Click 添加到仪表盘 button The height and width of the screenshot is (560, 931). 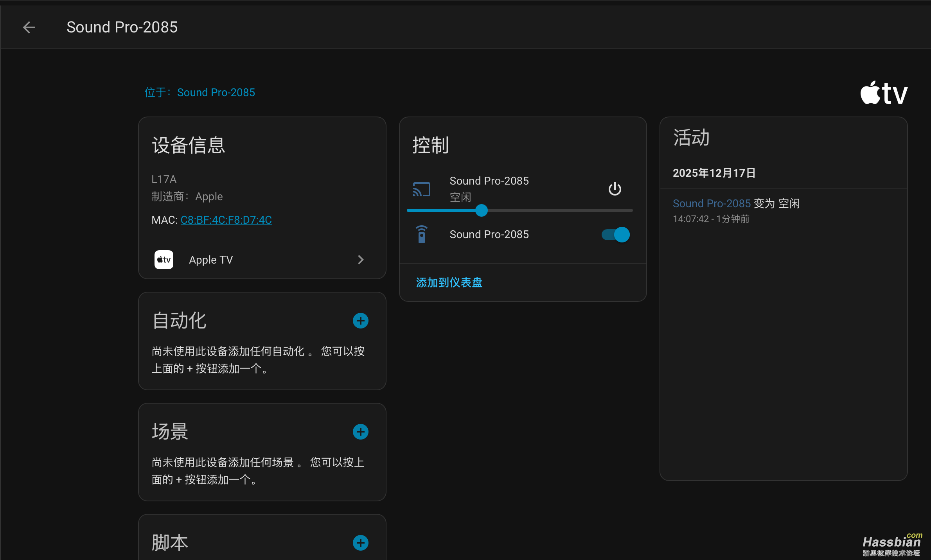pos(449,282)
